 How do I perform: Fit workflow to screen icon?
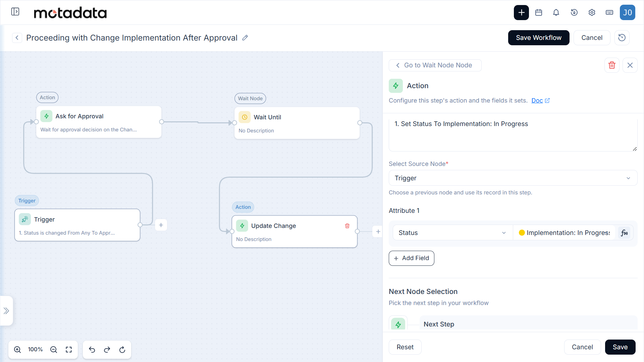pyautogui.click(x=69, y=350)
